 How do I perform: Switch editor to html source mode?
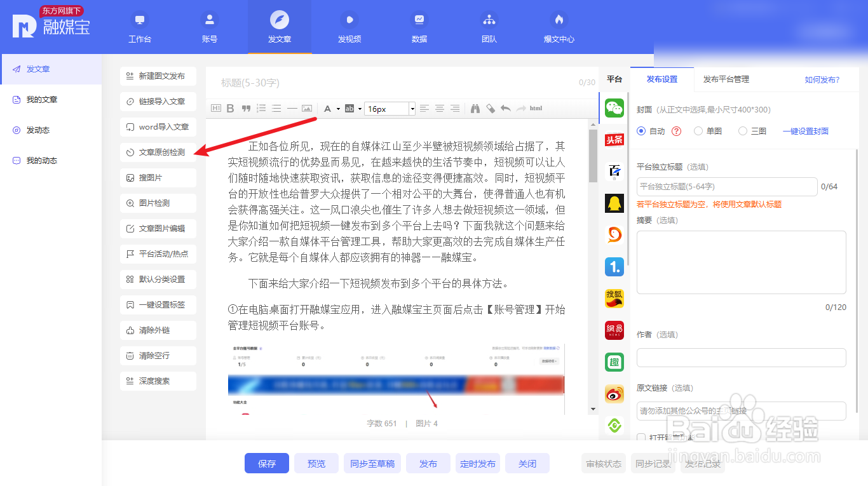coord(536,109)
